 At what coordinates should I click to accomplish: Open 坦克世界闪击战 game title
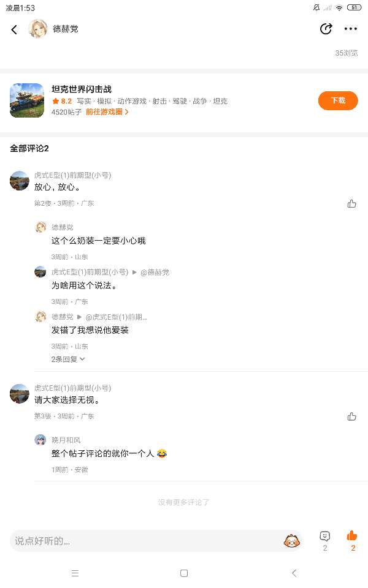(x=82, y=89)
